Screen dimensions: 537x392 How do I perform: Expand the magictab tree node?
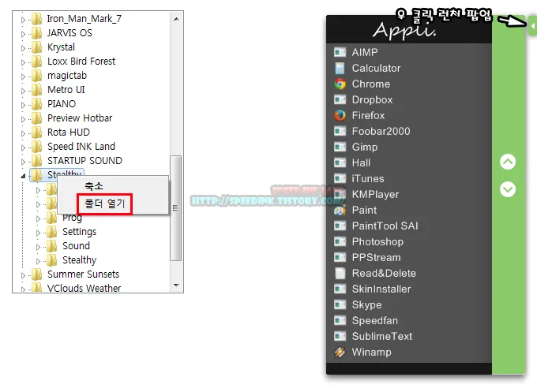23,77
